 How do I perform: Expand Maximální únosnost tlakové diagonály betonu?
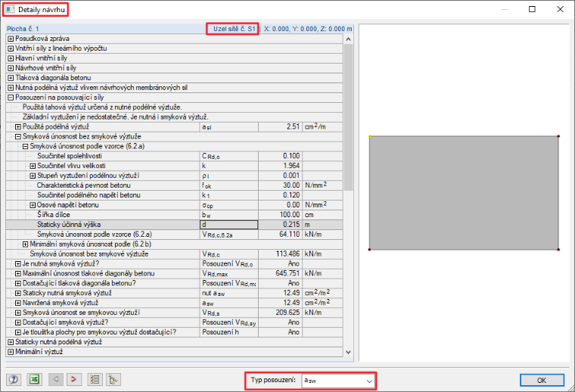pyautogui.click(x=18, y=273)
